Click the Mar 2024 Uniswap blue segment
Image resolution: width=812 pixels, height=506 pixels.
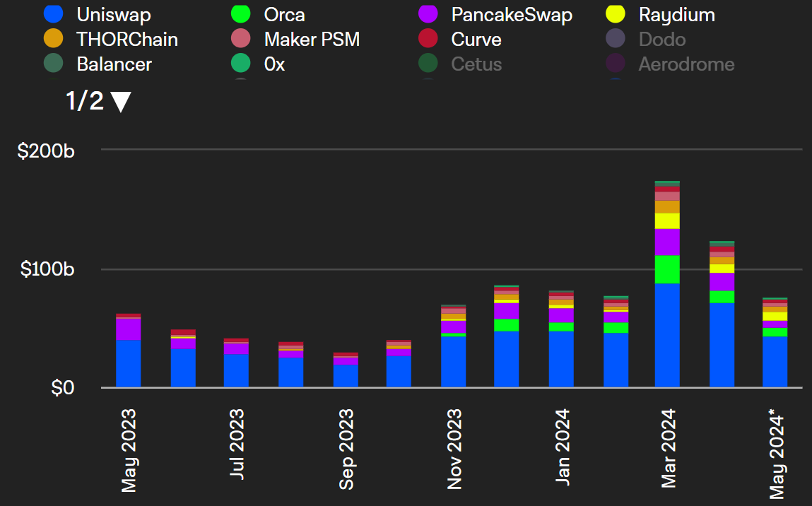pos(667,335)
